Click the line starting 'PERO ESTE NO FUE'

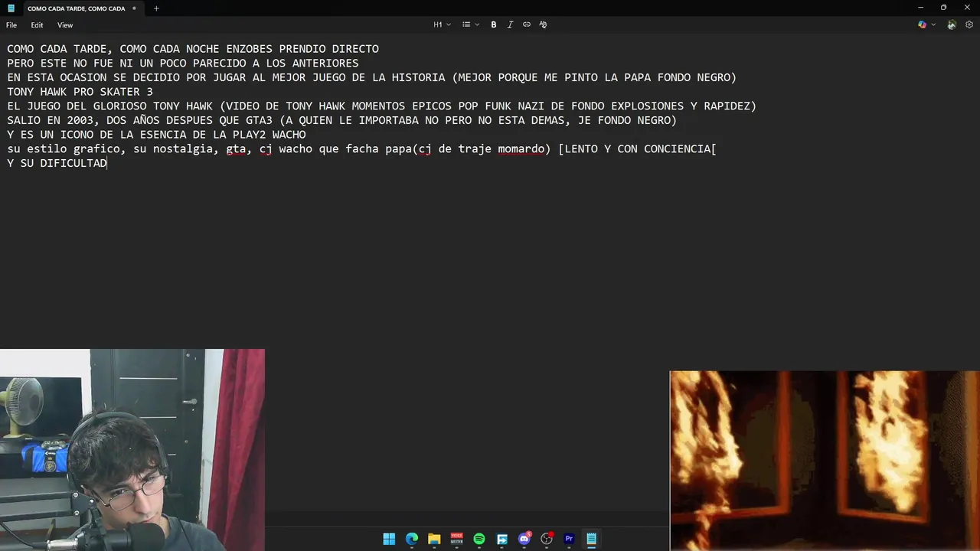(x=183, y=64)
